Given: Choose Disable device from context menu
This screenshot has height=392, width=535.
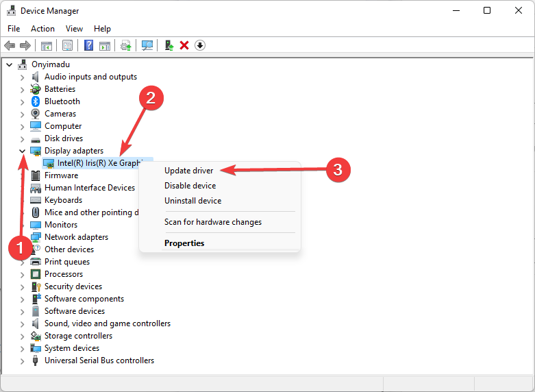Looking at the screenshot, I should coord(190,186).
